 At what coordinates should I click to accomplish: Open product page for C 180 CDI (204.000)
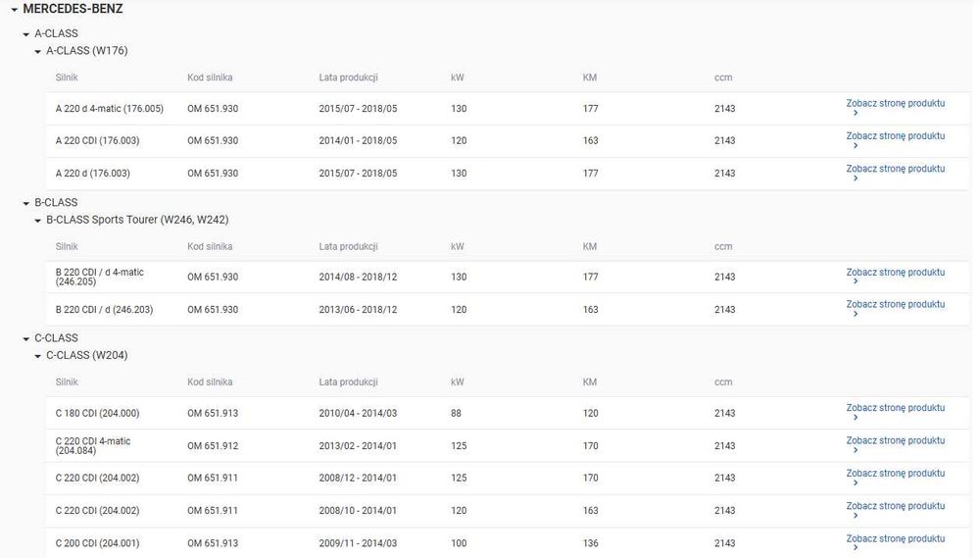point(895,408)
